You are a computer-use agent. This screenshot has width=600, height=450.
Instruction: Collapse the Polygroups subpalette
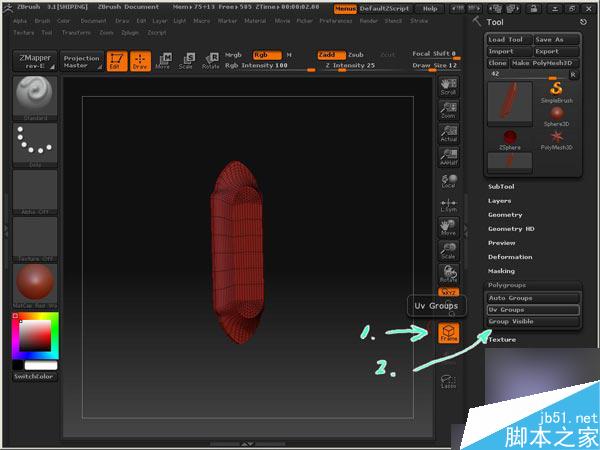[x=507, y=285]
